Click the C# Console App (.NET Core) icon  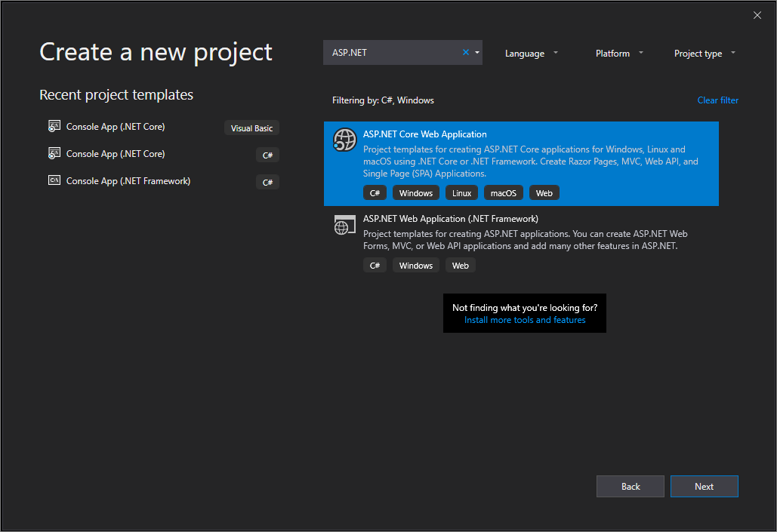[x=54, y=154]
